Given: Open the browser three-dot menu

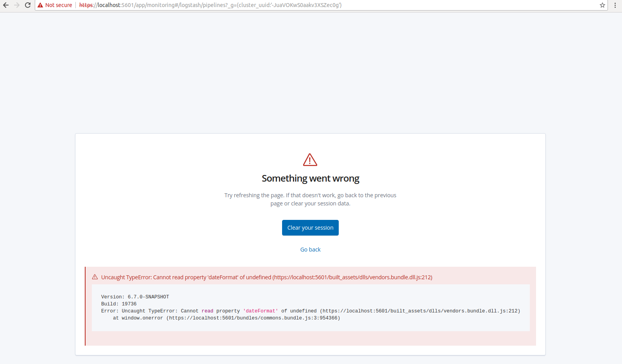Looking at the screenshot, I should click(x=615, y=5).
